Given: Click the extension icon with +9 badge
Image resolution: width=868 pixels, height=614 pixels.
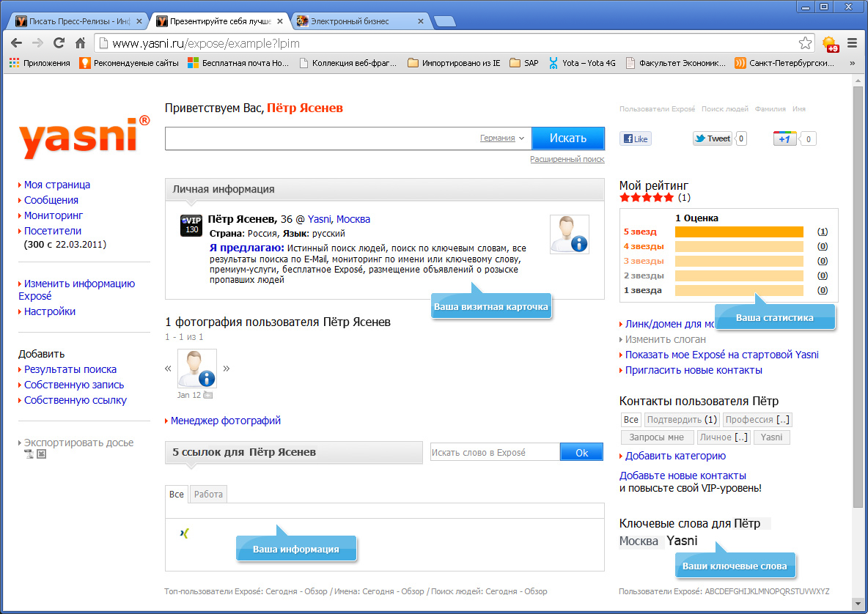Looking at the screenshot, I should click(x=830, y=44).
